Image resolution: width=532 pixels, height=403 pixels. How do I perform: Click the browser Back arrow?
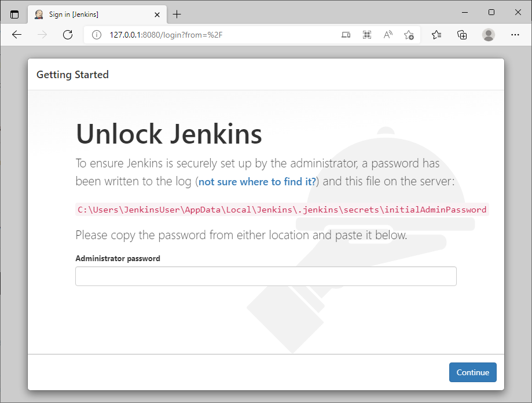click(x=17, y=35)
